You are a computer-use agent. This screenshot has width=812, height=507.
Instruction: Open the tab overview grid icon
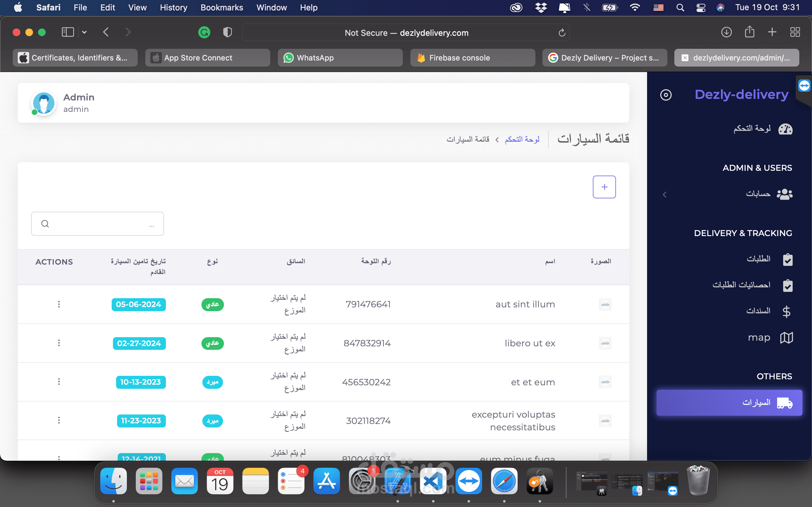pos(795,32)
